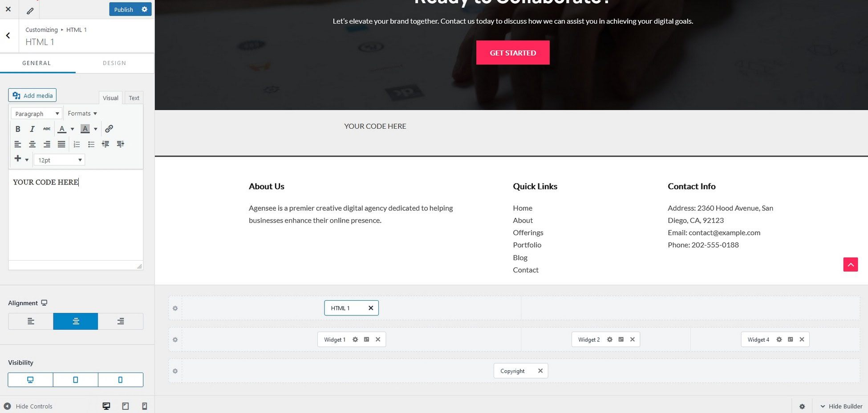Increase indent in editor
868x413 pixels.
point(120,144)
